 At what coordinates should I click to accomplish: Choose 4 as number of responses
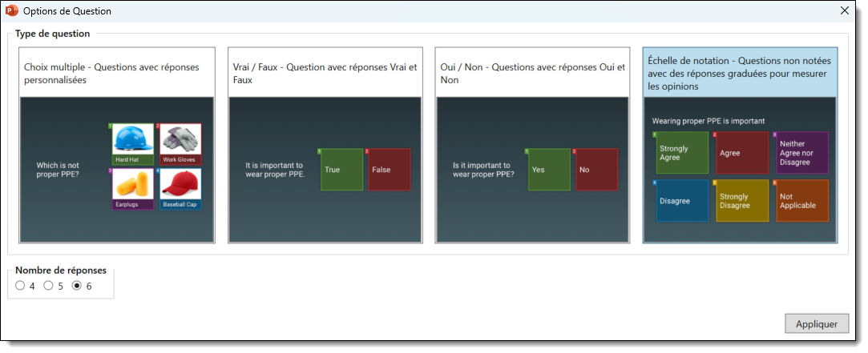(20, 286)
